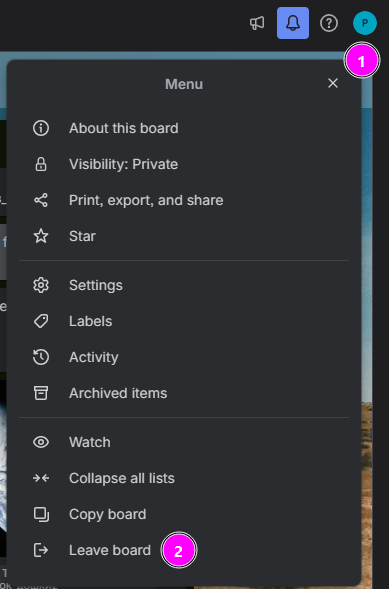Click the Labels tag icon

tap(41, 321)
